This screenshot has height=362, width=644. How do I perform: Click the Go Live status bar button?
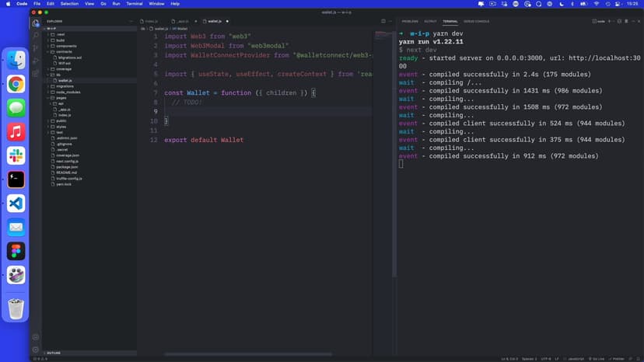pos(597,359)
